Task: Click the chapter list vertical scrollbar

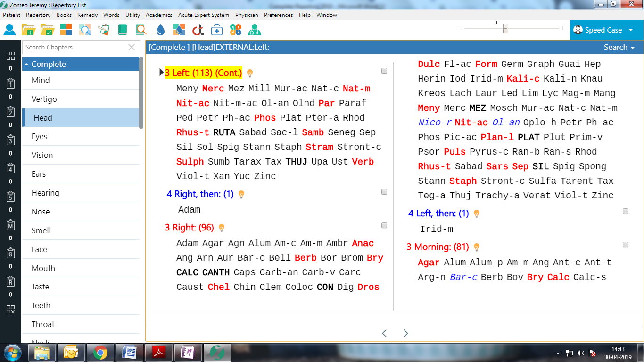Action: 141,92
